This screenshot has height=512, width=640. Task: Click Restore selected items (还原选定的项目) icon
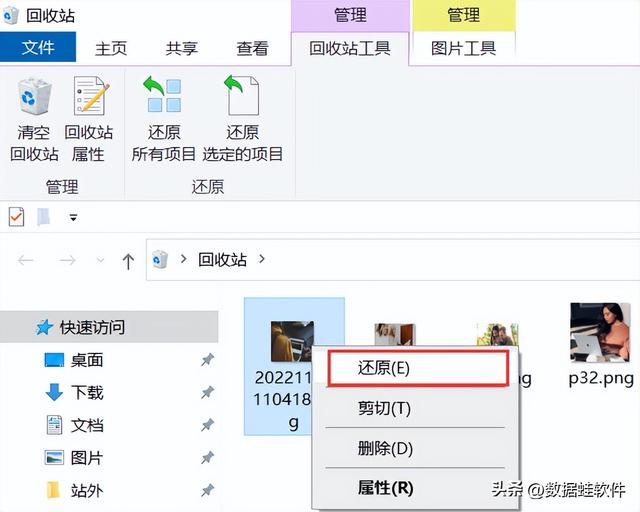[x=242, y=95]
